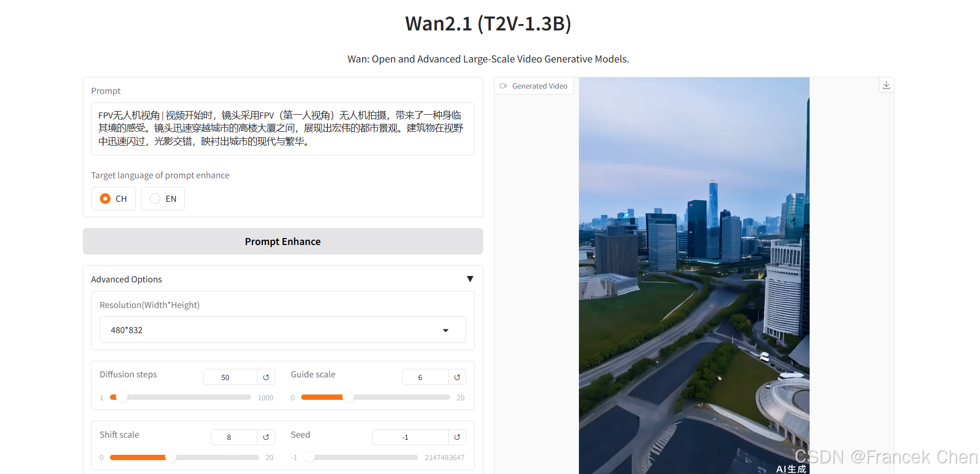Adjust the Diffusion steps slider
This screenshot has height=474, width=980.
[x=181, y=397]
